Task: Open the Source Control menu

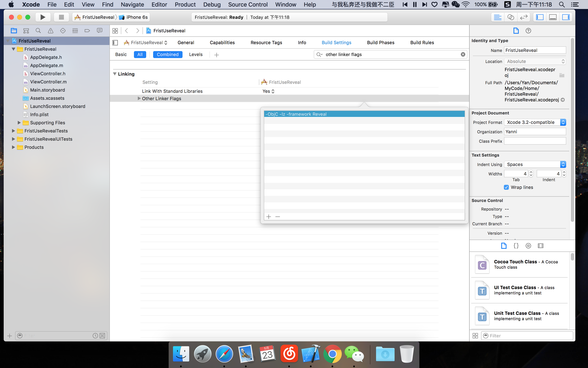Action: tap(248, 4)
